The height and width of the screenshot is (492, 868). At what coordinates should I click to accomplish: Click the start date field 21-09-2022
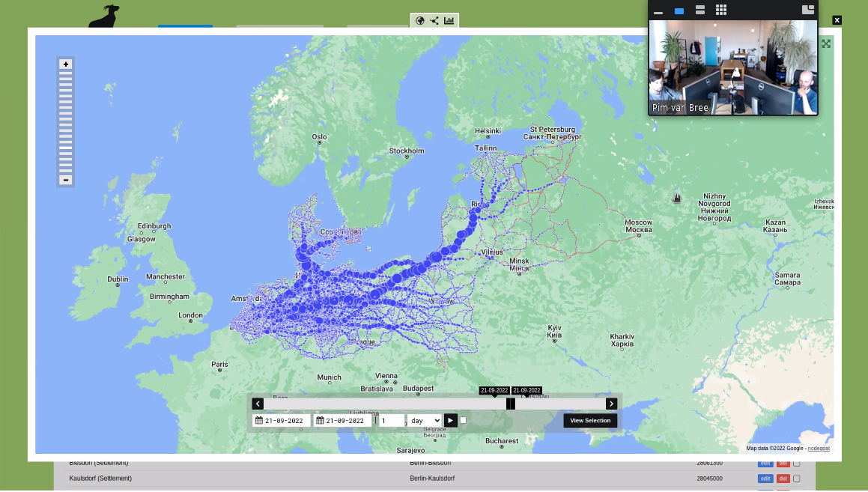pyautogui.click(x=281, y=421)
